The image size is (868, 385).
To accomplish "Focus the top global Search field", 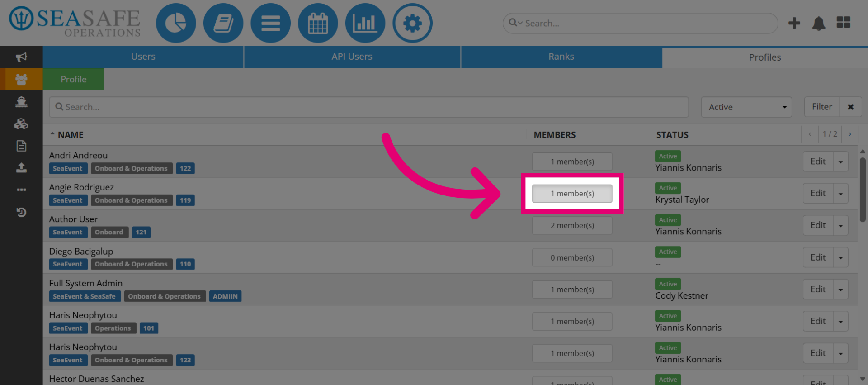I will 640,23.
